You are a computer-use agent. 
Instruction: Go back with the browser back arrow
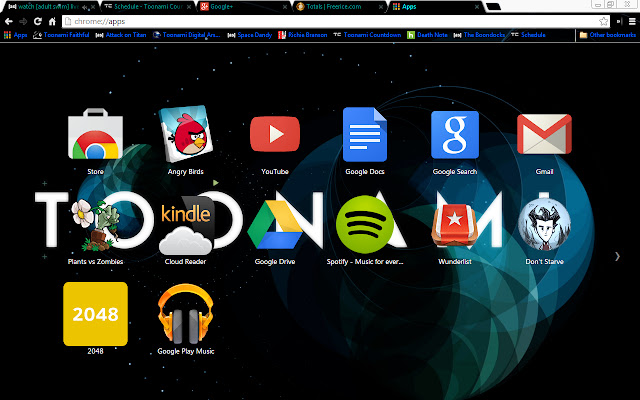(9, 21)
